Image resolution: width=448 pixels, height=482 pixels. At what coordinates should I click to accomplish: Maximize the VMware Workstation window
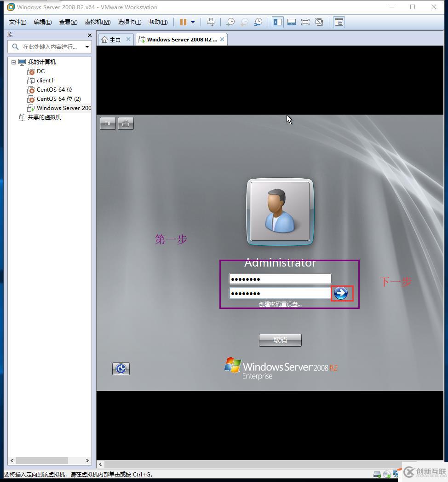coord(413,7)
